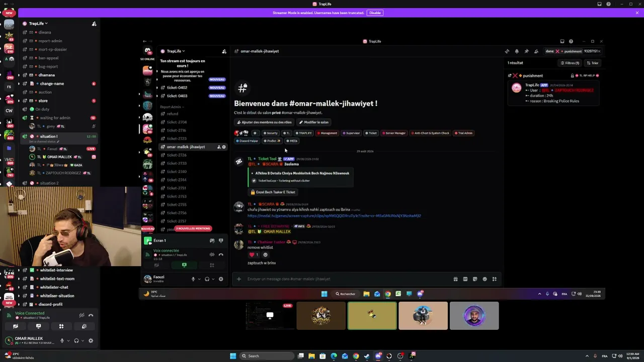Open activities button in outer voice panel
The width and height of the screenshot is (644, 362).
click(x=61, y=326)
